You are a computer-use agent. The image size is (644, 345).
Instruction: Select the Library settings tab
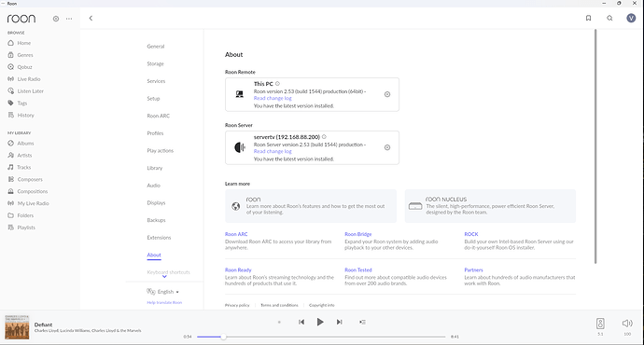click(x=155, y=168)
